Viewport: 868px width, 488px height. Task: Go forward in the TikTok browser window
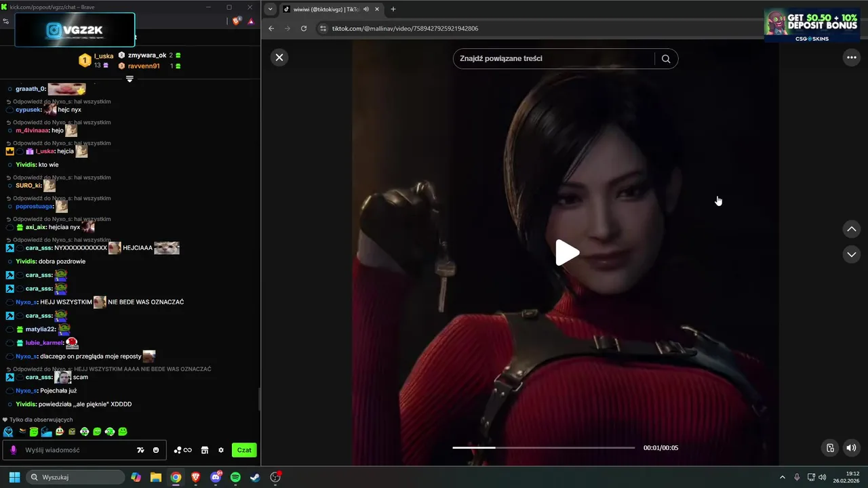288,28
